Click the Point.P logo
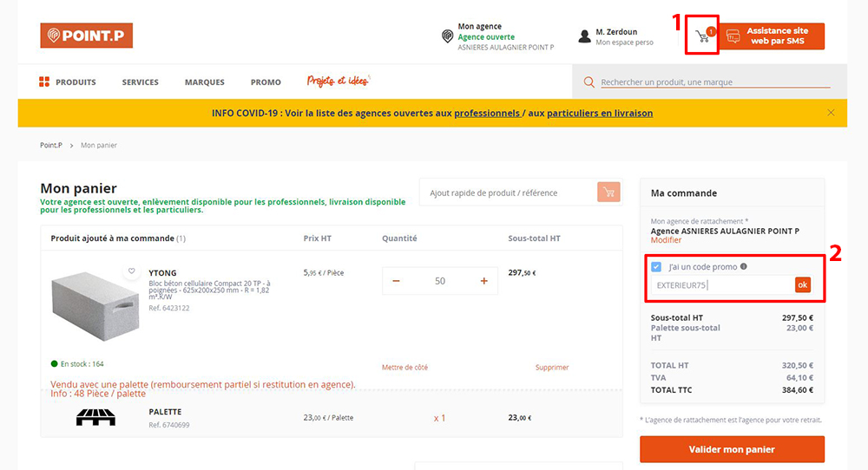The image size is (868, 470). (x=86, y=36)
